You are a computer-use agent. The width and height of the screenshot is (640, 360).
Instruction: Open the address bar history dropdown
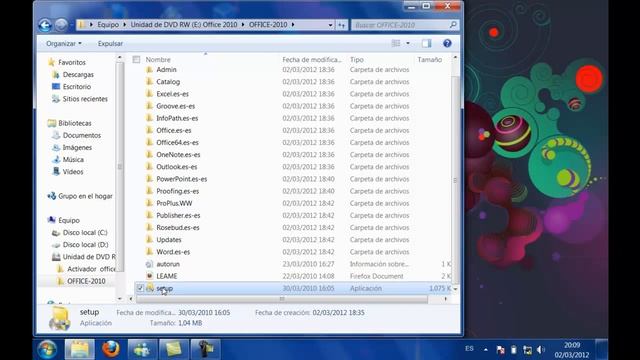point(330,25)
